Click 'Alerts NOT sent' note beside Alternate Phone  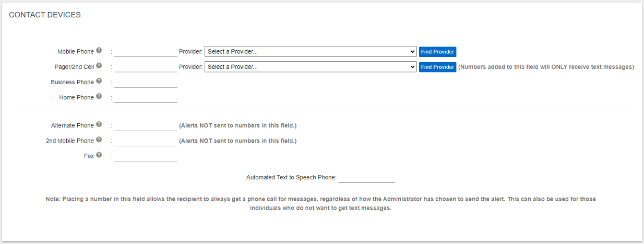[237, 125]
